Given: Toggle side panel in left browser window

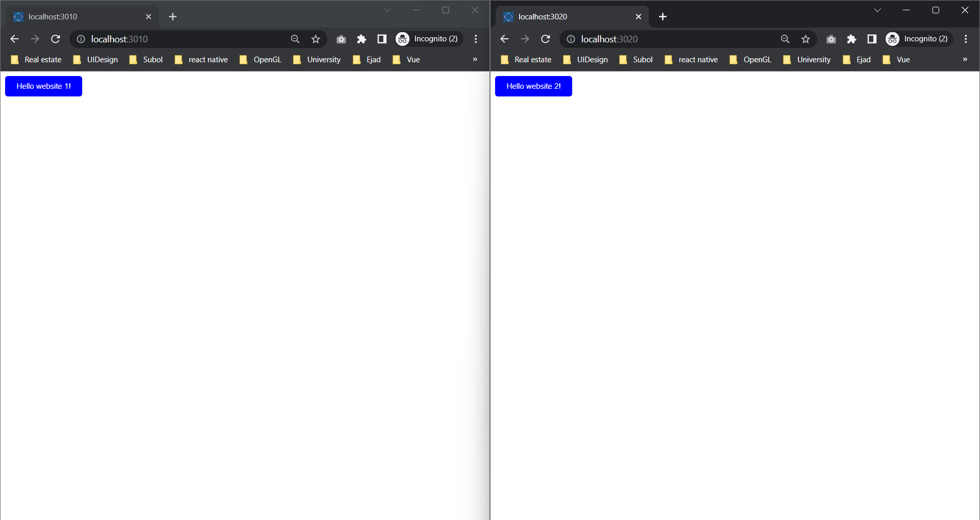Looking at the screenshot, I should pyautogui.click(x=382, y=39).
